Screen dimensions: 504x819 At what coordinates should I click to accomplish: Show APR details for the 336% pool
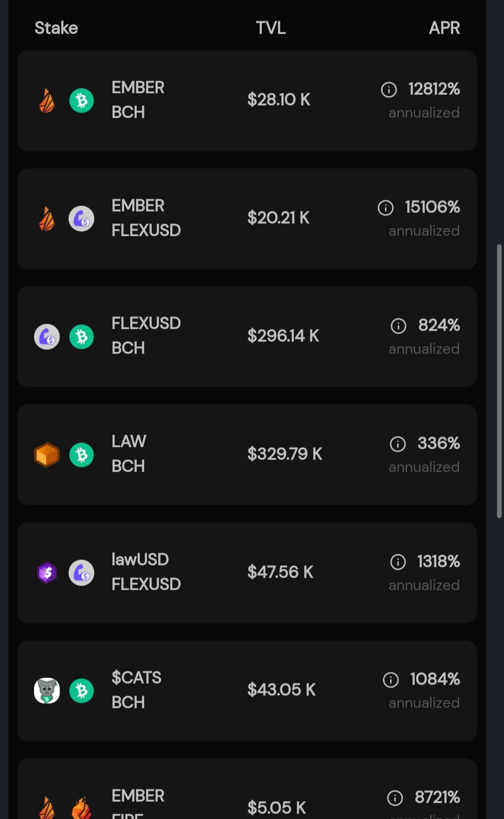(398, 444)
